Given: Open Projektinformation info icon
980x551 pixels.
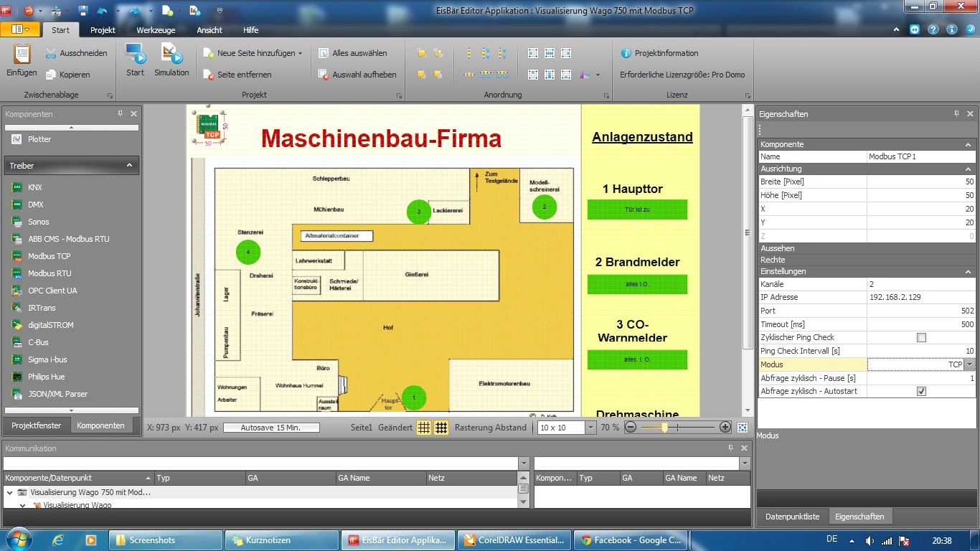Looking at the screenshot, I should tap(626, 53).
